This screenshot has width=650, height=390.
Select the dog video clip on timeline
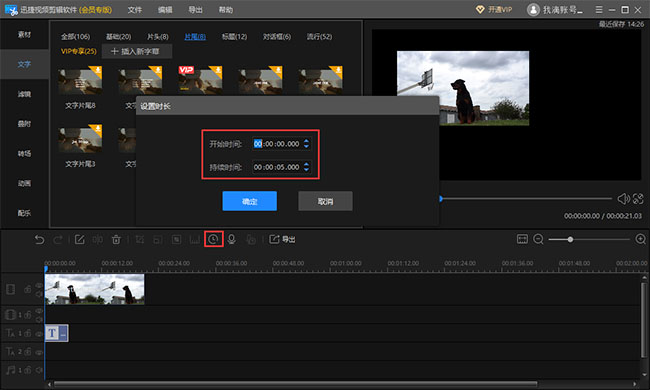click(x=95, y=289)
